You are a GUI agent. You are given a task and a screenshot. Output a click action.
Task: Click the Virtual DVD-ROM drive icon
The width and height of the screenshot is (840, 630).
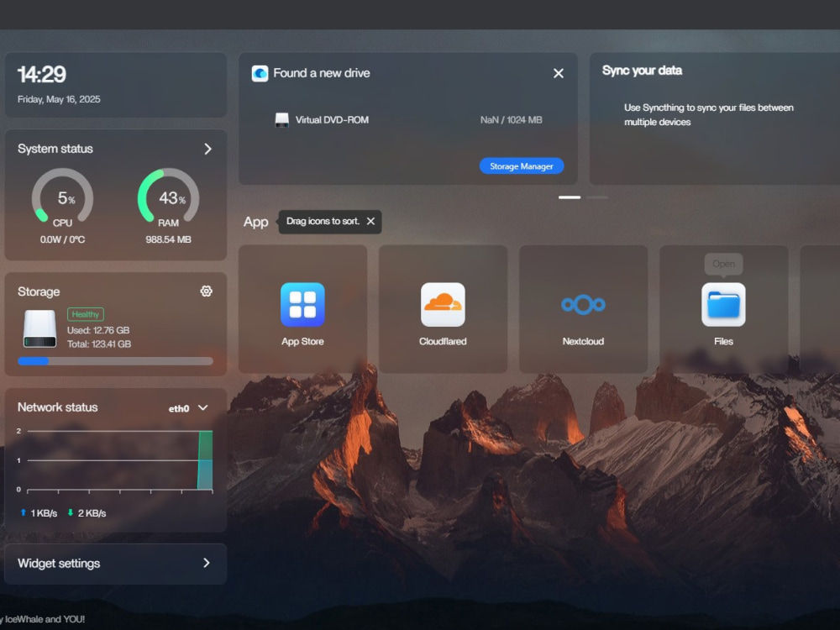pyautogui.click(x=281, y=120)
